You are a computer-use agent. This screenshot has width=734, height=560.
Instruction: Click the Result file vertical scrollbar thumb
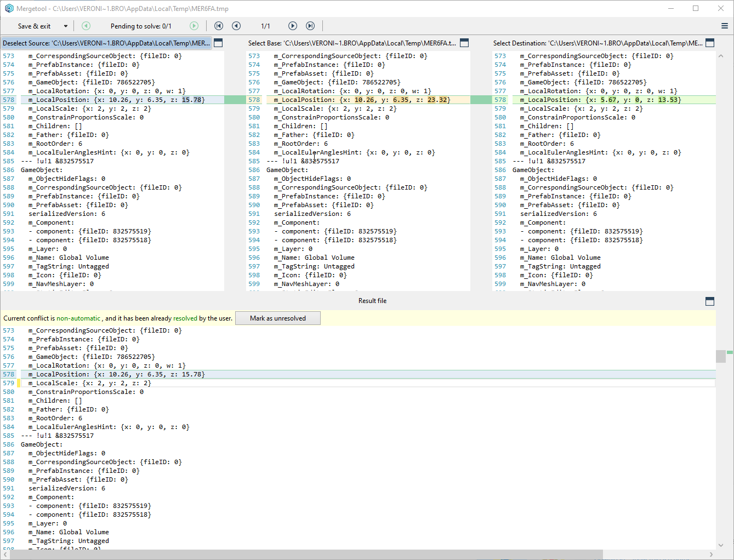point(721,356)
